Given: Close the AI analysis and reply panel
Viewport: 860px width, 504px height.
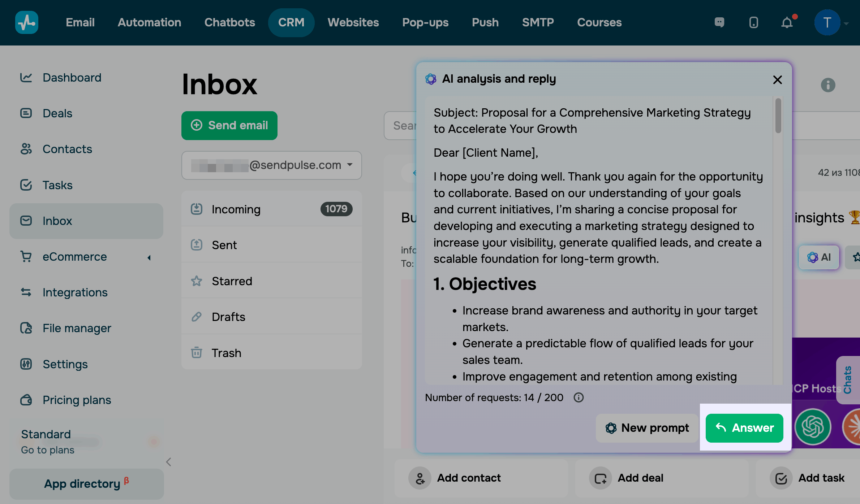Looking at the screenshot, I should point(778,80).
